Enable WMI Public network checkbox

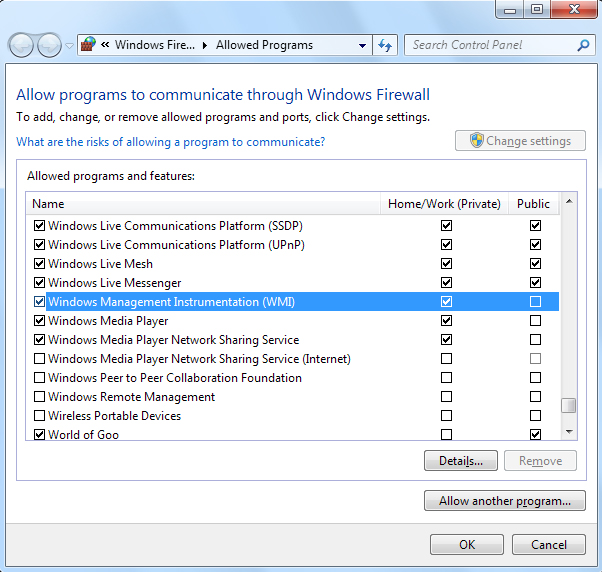click(x=535, y=301)
